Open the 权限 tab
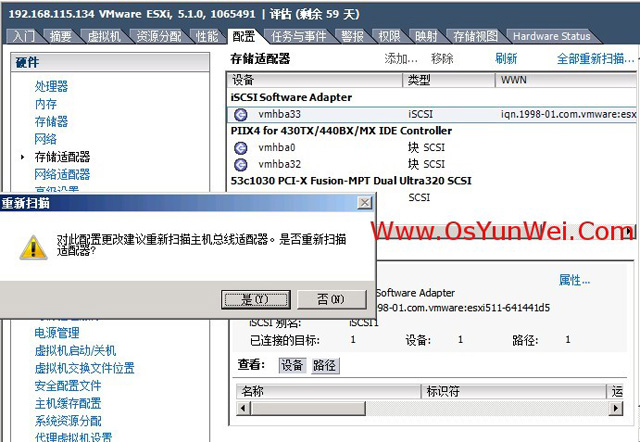 coord(389,36)
